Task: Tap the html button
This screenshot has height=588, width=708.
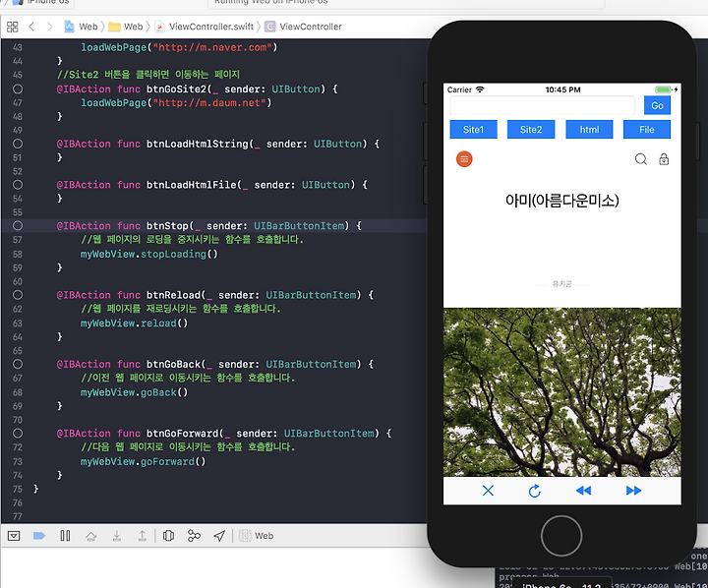Action: [x=589, y=130]
